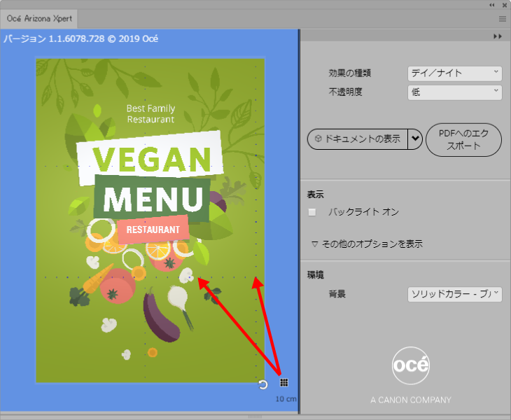Click the rotate reset icon below preview
511x420 pixels.
click(x=262, y=385)
